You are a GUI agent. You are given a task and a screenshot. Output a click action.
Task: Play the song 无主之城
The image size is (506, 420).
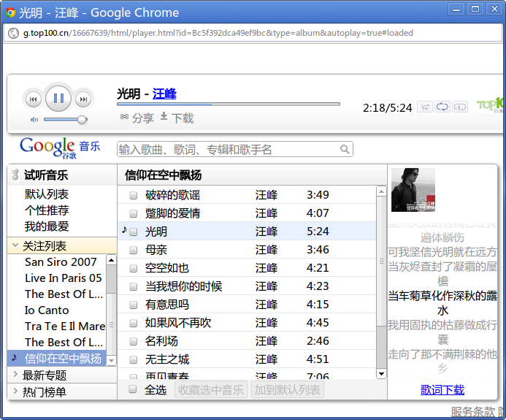pos(167,359)
